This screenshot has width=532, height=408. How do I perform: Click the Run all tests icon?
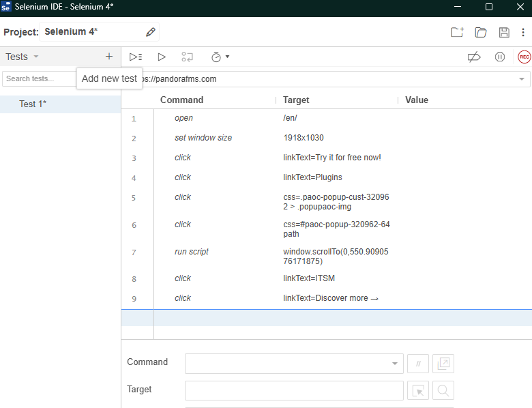[x=136, y=57]
